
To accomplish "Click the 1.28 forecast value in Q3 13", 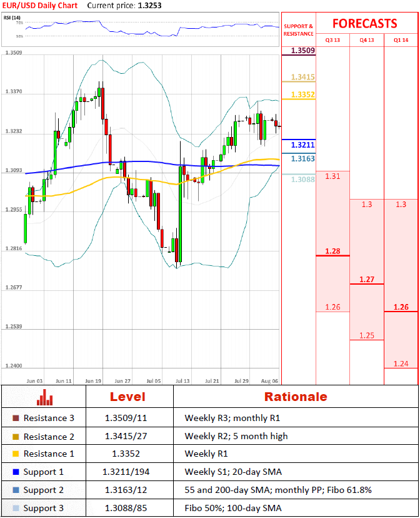I will pos(332,251).
